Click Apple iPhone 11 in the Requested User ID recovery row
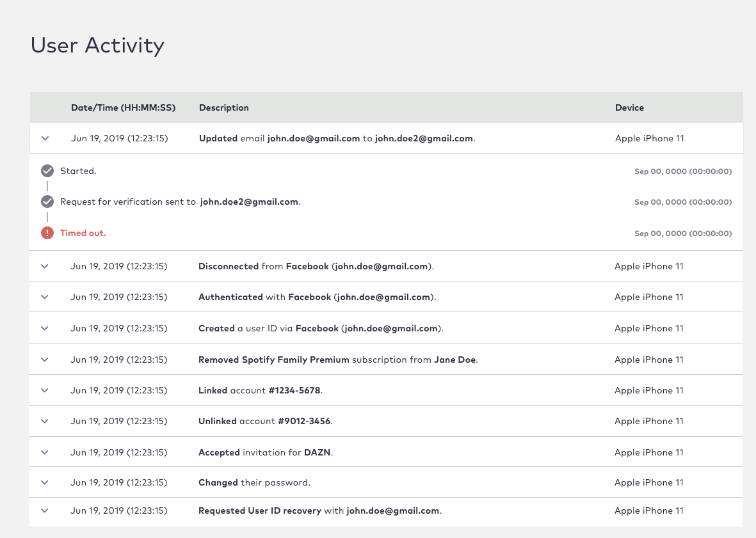Viewport: 756px width, 538px height. [x=649, y=511]
